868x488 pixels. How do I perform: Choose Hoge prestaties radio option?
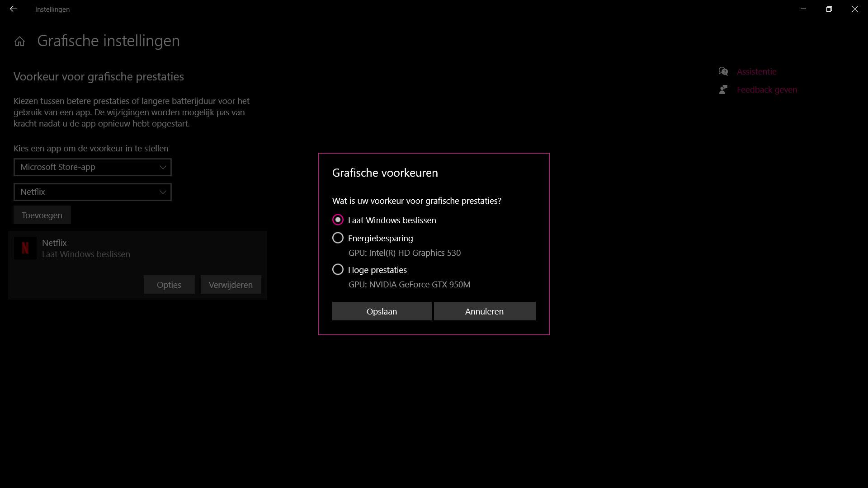tap(338, 270)
